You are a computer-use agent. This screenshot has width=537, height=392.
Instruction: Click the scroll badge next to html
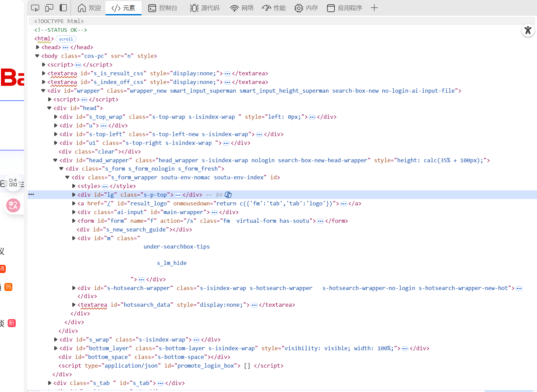66,39
